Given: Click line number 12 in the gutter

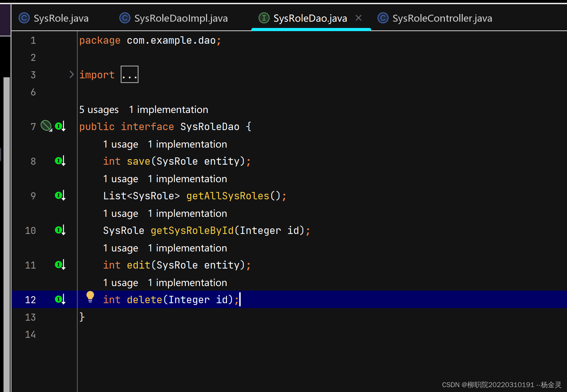Looking at the screenshot, I should tap(30, 299).
